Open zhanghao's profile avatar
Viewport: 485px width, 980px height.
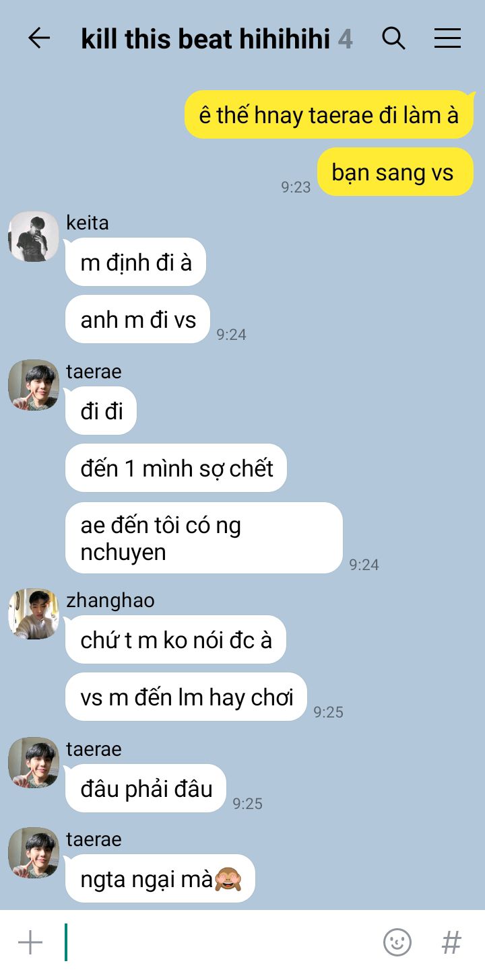[34, 614]
